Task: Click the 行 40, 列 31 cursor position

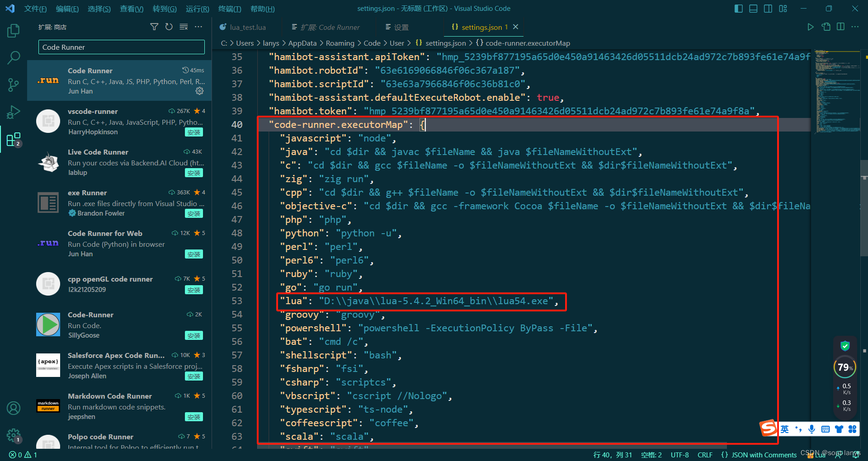Action: tap(613, 455)
